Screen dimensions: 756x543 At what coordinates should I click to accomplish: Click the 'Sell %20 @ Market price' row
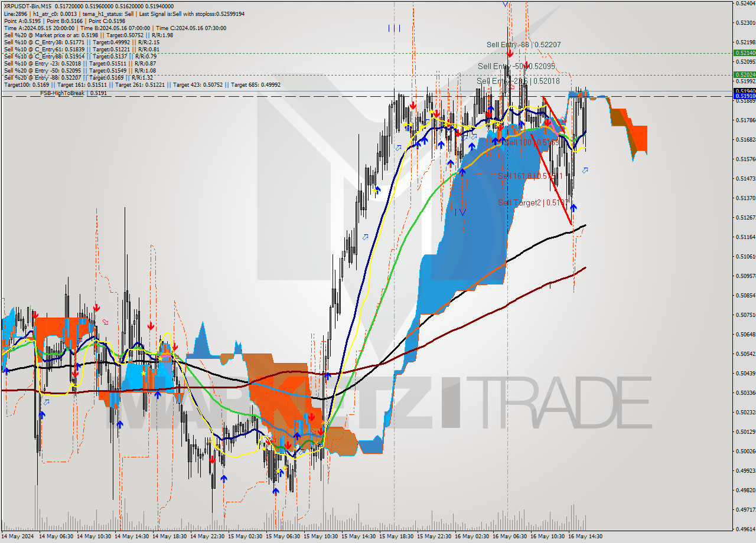coord(89,35)
